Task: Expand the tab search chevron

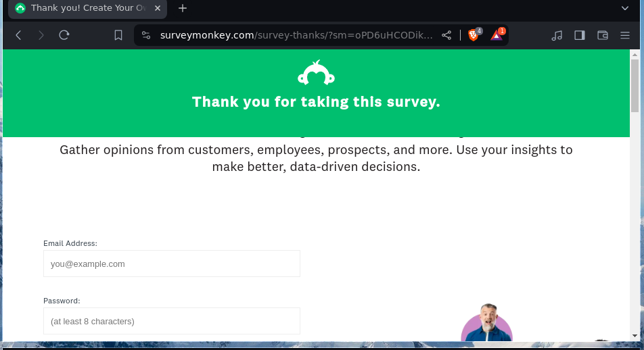Action: pos(625,8)
